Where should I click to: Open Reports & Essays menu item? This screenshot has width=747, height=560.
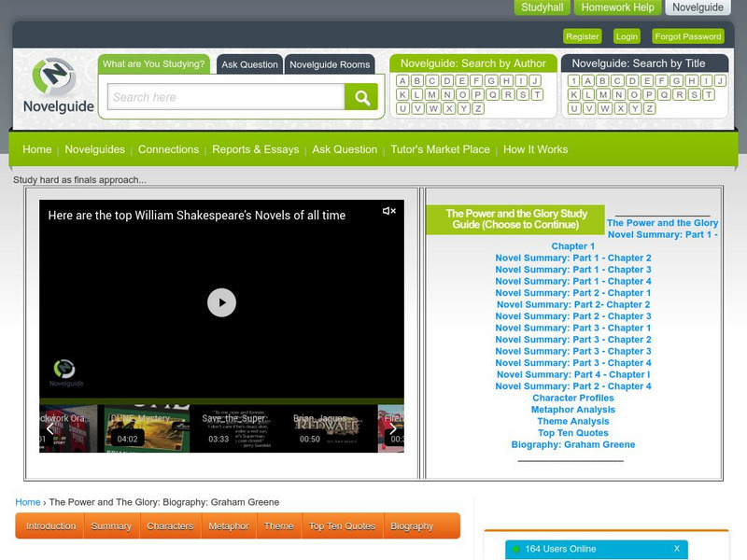[255, 149]
